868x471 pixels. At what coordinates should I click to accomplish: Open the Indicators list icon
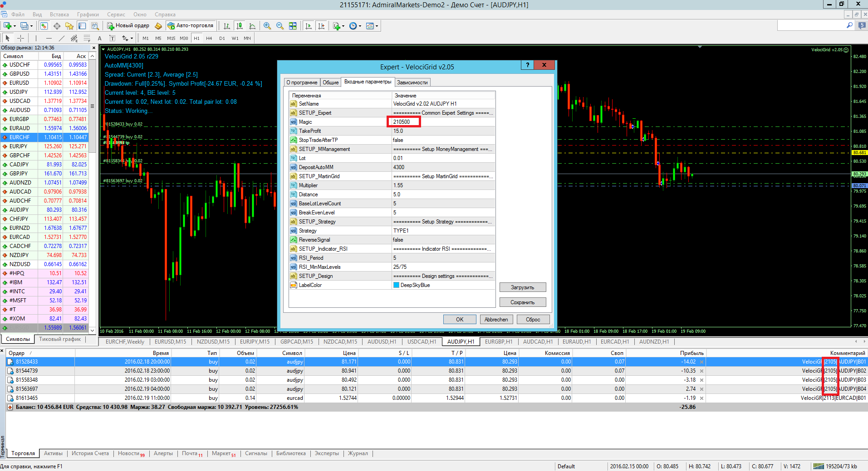click(337, 26)
